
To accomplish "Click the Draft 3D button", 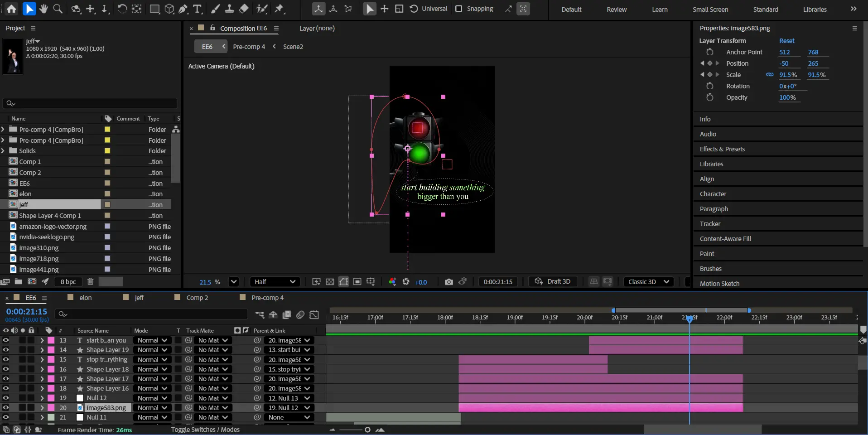I will tap(553, 282).
